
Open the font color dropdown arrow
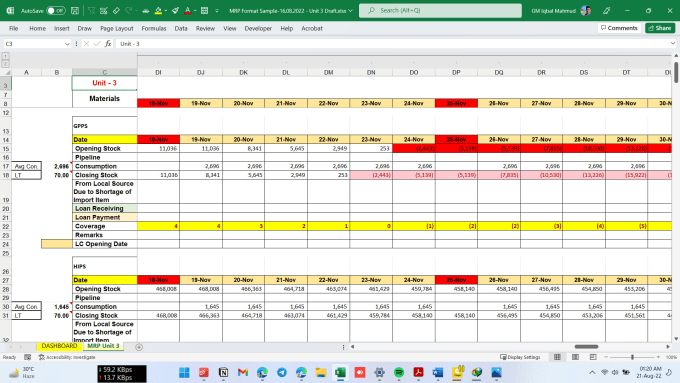(x=195, y=10)
